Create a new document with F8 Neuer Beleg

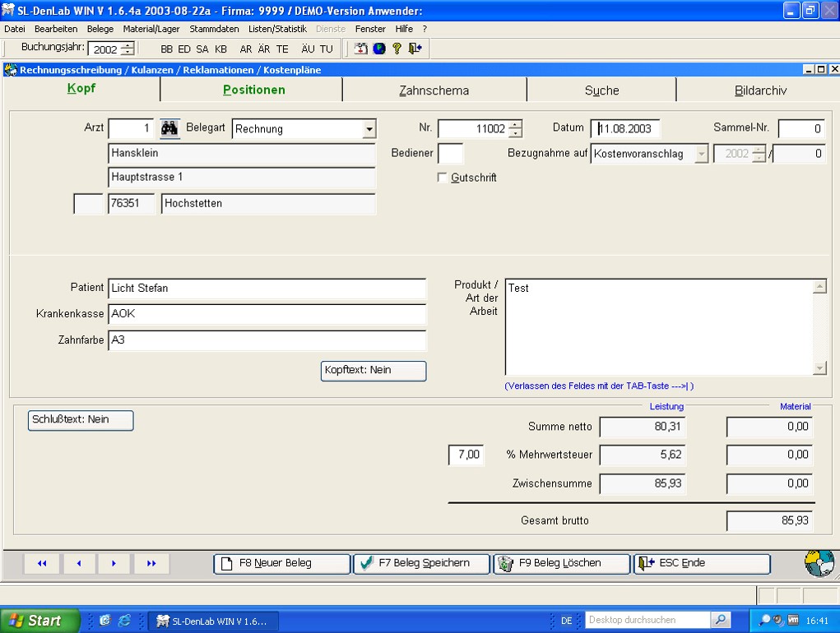282,563
